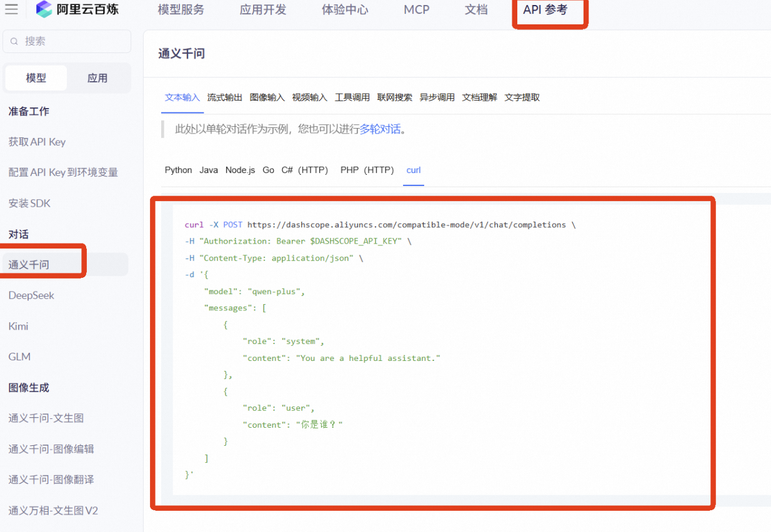
Task: Open the hamburger menu icon
Action: point(11,9)
